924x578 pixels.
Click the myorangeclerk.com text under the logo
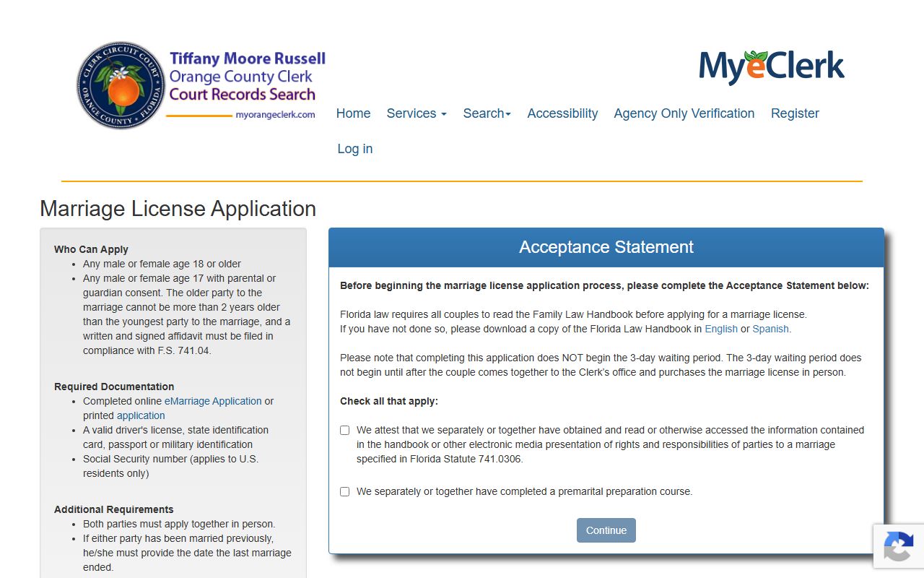[275, 115]
